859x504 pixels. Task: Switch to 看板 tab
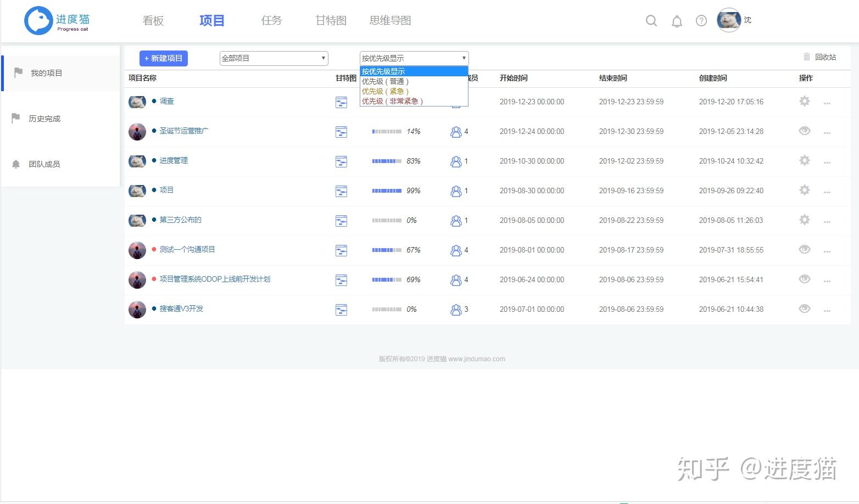(x=153, y=21)
